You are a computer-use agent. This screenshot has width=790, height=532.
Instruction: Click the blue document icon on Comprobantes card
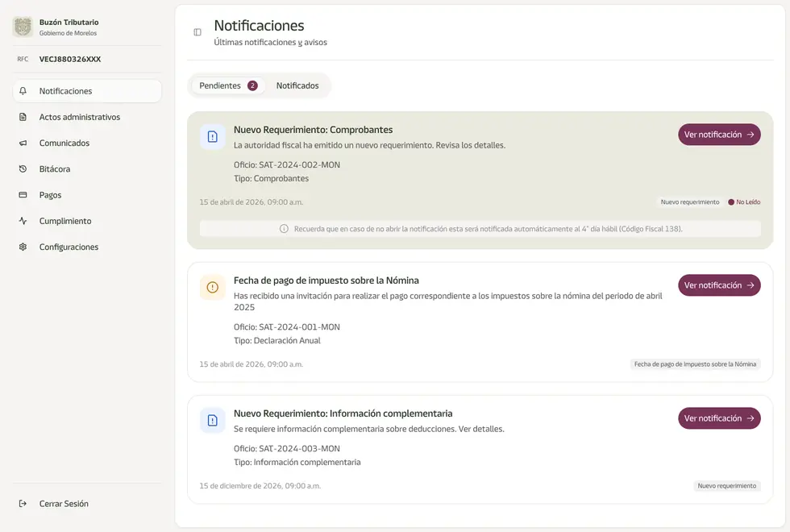point(213,136)
